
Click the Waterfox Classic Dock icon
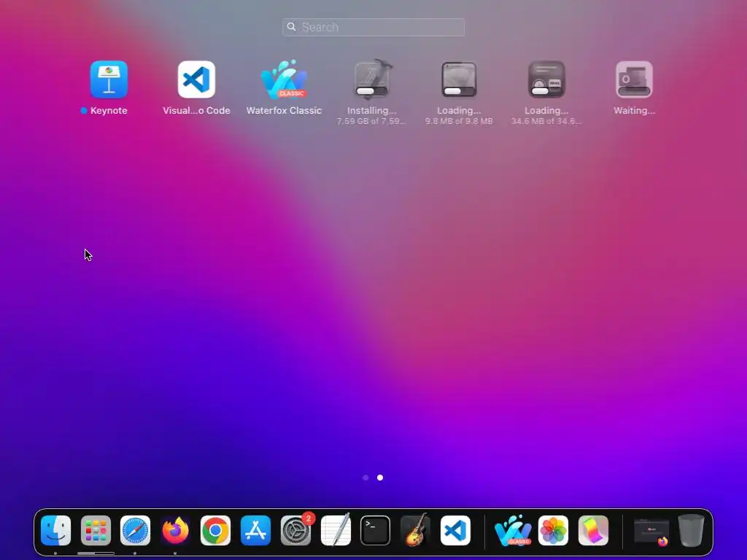513,530
